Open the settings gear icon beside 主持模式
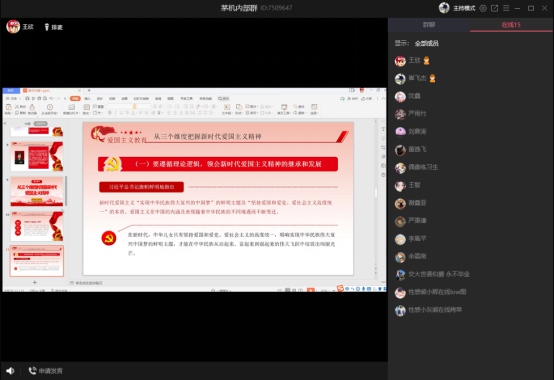 [483, 8]
